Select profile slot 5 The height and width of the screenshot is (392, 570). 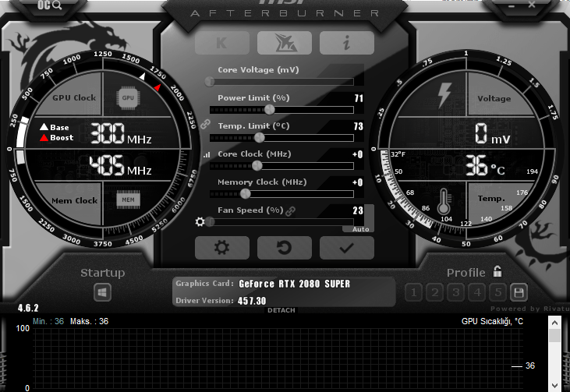coord(498,292)
